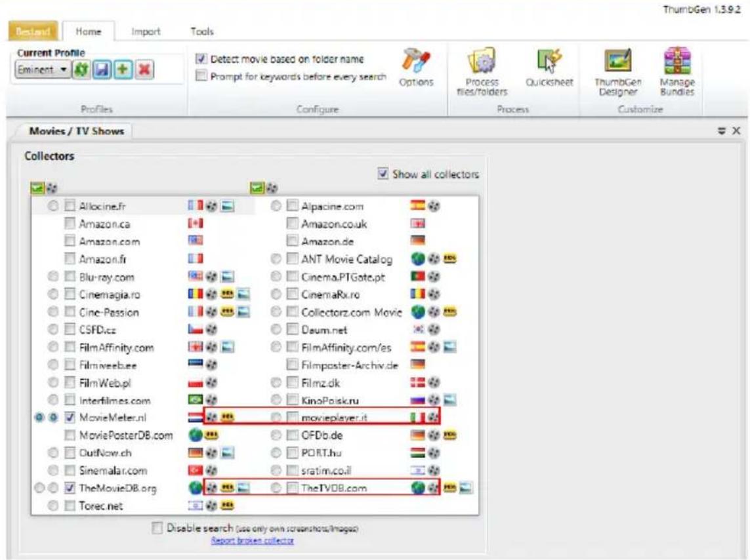Click the French flag beside Allocine.fr
The image size is (750, 560).
click(x=195, y=206)
